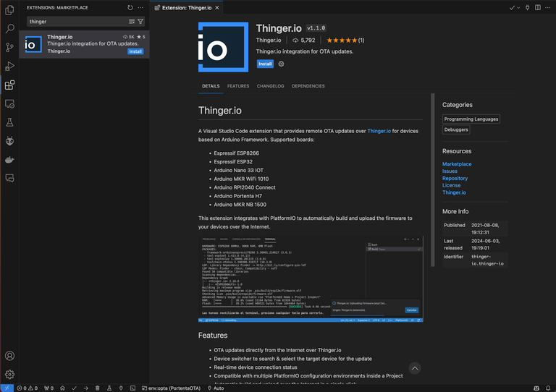Open the Explorer view in activity bar
Viewport: 556px width, 392px height.
pyautogui.click(x=9, y=10)
